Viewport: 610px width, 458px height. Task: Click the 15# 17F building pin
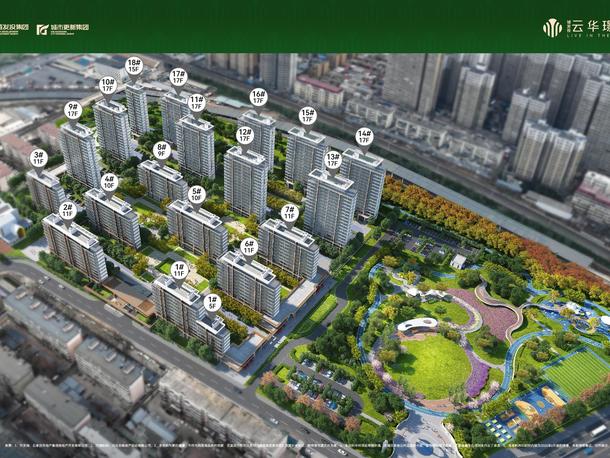click(307, 116)
